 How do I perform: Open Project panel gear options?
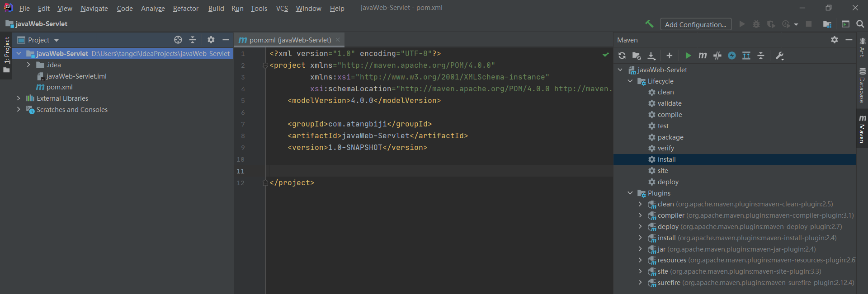(211, 40)
